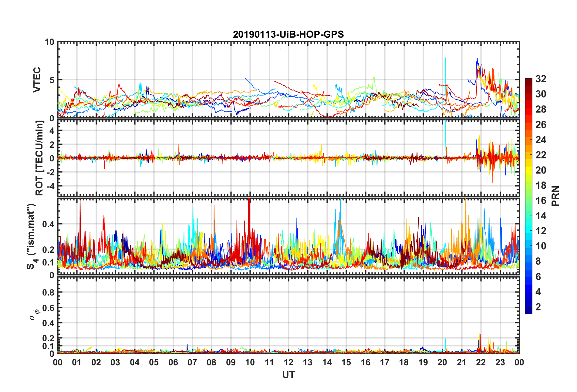Click hour tick label 18 on UT axis
This screenshot has height=392, width=577.
pyautogui.click(x=404, y=362)
